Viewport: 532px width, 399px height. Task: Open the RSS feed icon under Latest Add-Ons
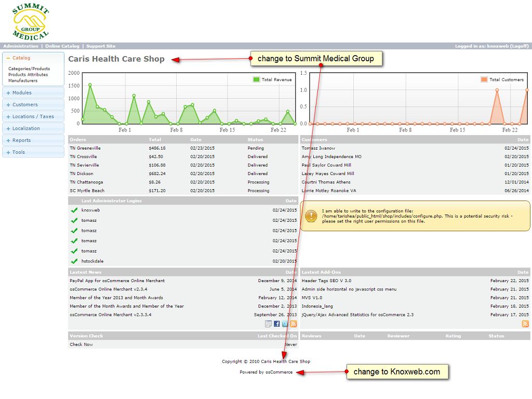point(525,324)
